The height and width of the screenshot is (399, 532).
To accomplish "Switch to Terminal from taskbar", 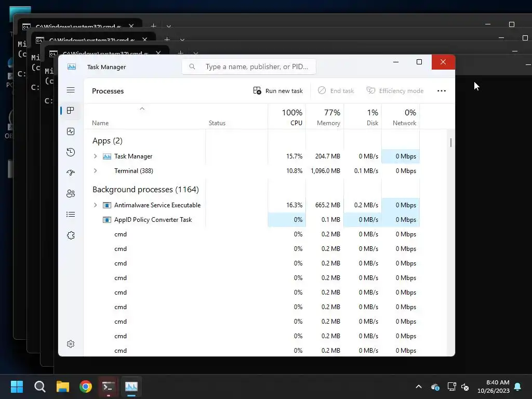I will [x=108, y=387].
